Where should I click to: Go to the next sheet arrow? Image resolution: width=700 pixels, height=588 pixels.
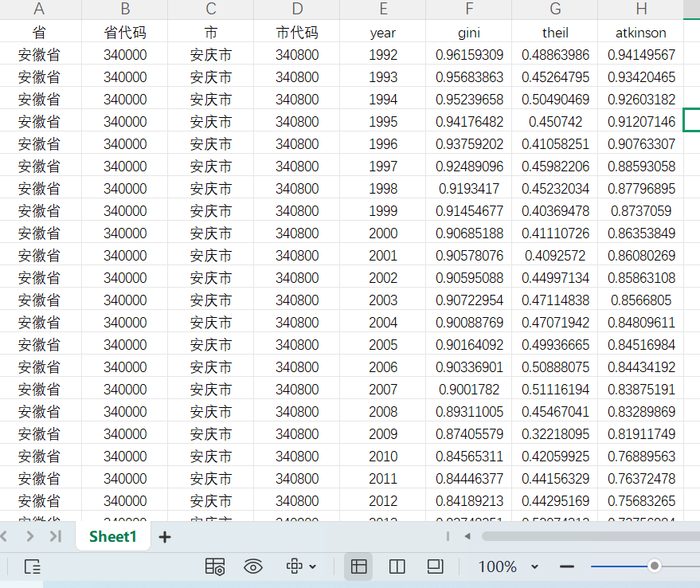coord(30,536)
